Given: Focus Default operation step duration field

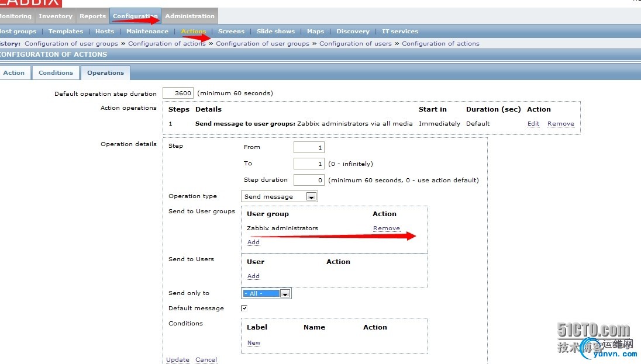Looking at the screenshot, I should click(178, 93).
